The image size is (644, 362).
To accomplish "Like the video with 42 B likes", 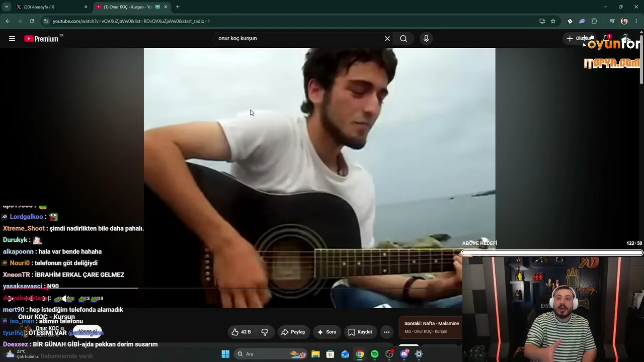I will click(x=241, y=332).
